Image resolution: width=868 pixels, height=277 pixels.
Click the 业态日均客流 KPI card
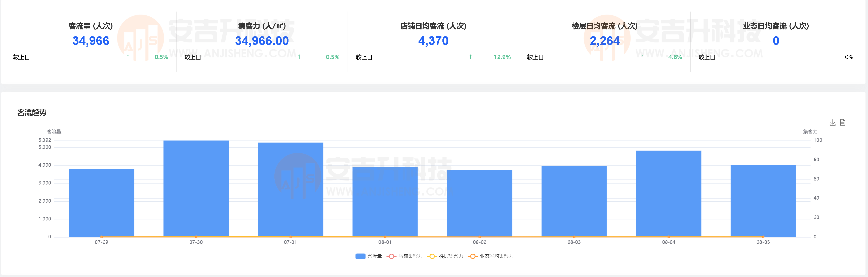(775, 34)
